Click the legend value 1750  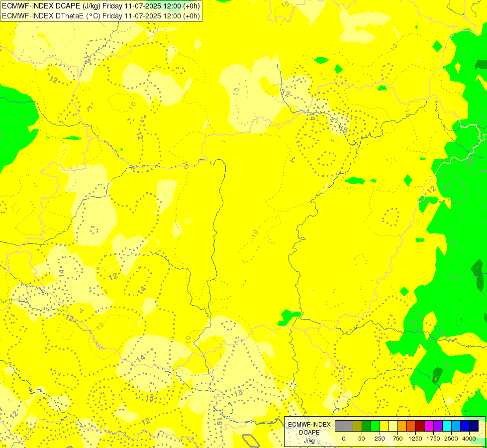(433, 439)
